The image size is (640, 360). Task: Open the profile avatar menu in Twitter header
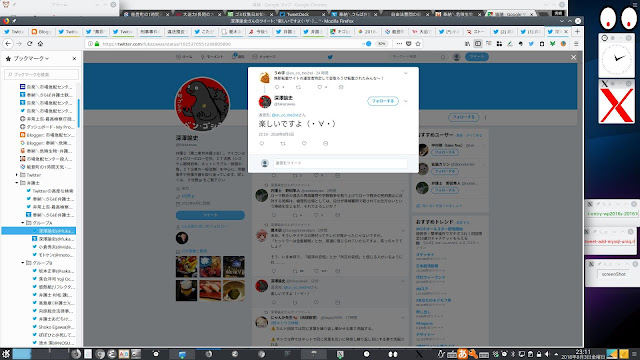(457, 57)
